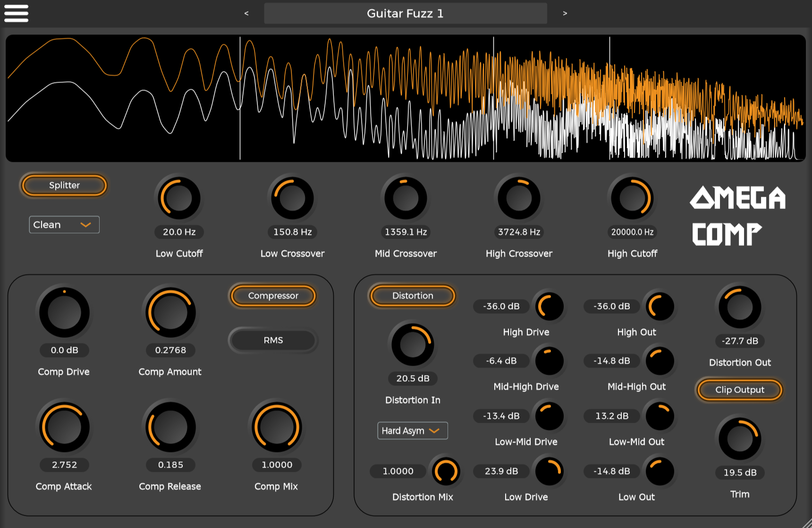
Task: Open the Clean splitter mode dropdown
Action: pos(64,225)
